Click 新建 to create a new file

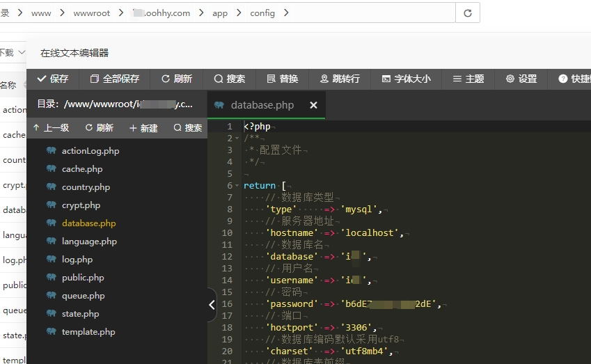[x=143, y=128]
